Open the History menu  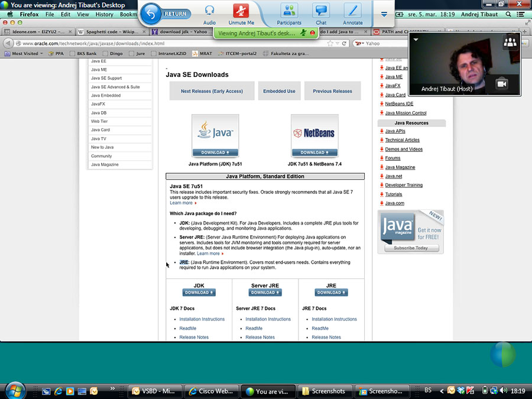pyautogui.click(x=104, y=14)
